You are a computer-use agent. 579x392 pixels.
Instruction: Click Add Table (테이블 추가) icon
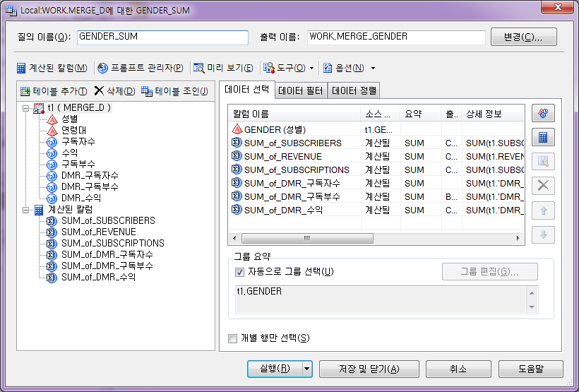pos(25,91)
